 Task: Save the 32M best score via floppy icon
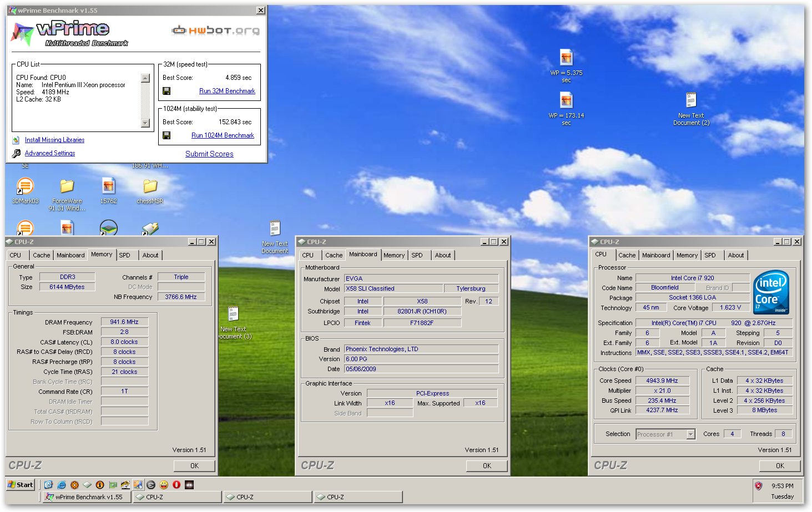[166, 91]
